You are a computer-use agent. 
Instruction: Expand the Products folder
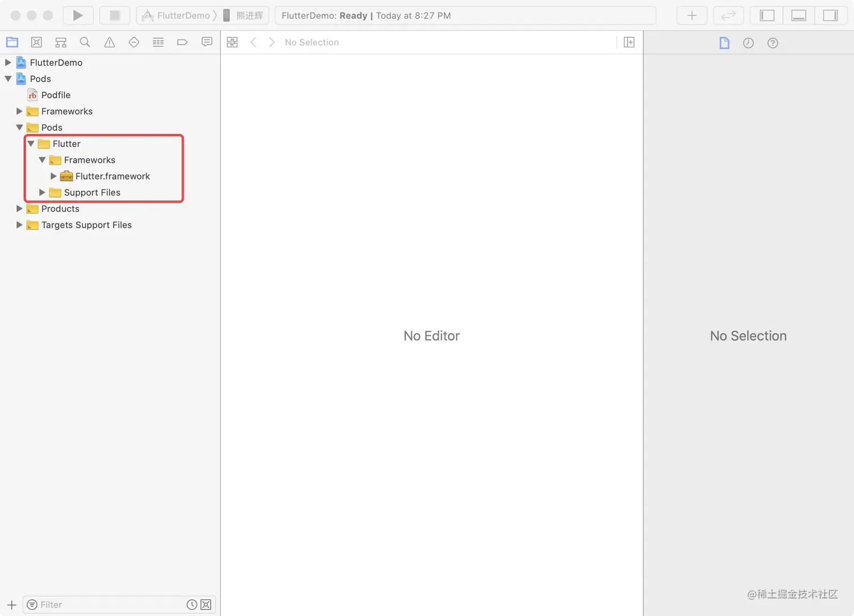pyautogui.click(x=19, y=209)
